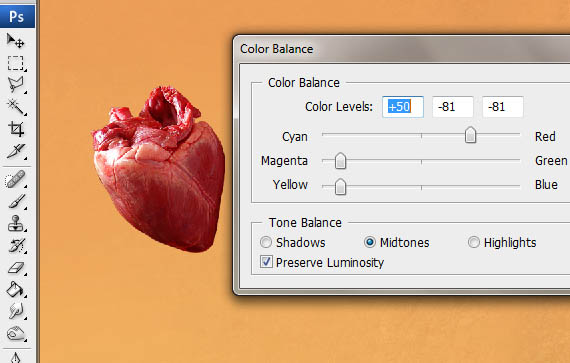Image resolution: width=570 pixels, height=363 pixels.
Task: Select the Magic Wand tool
Action: coord(16,106)
